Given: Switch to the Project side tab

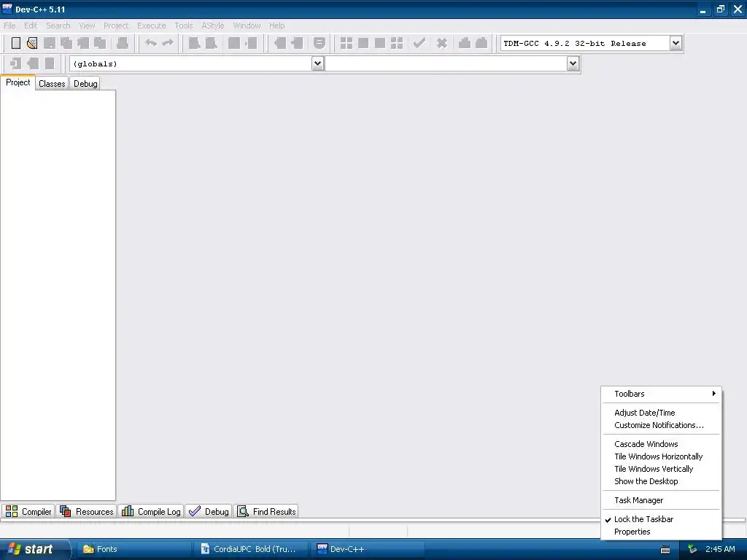Looking at the screenshot, I should pos(18,82).
